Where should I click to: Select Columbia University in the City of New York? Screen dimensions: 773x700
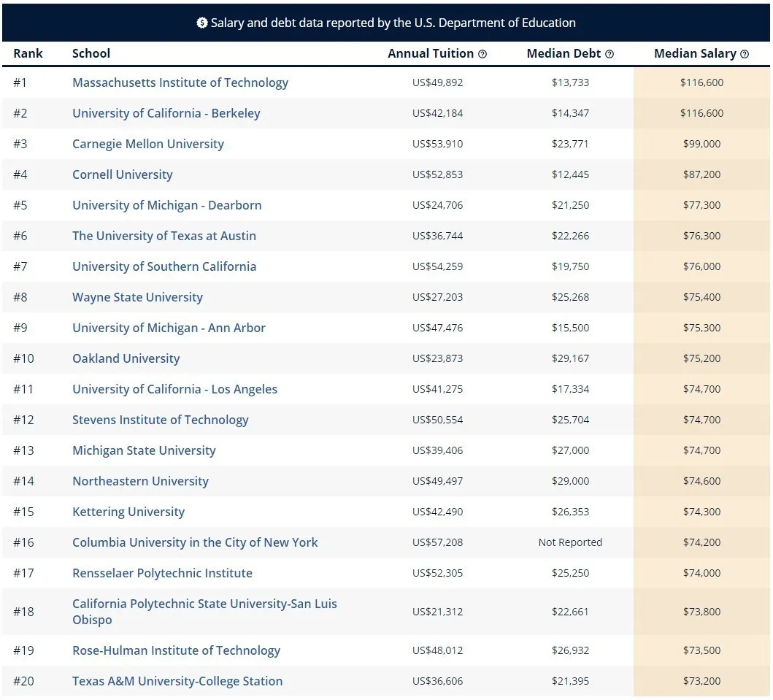195,542
